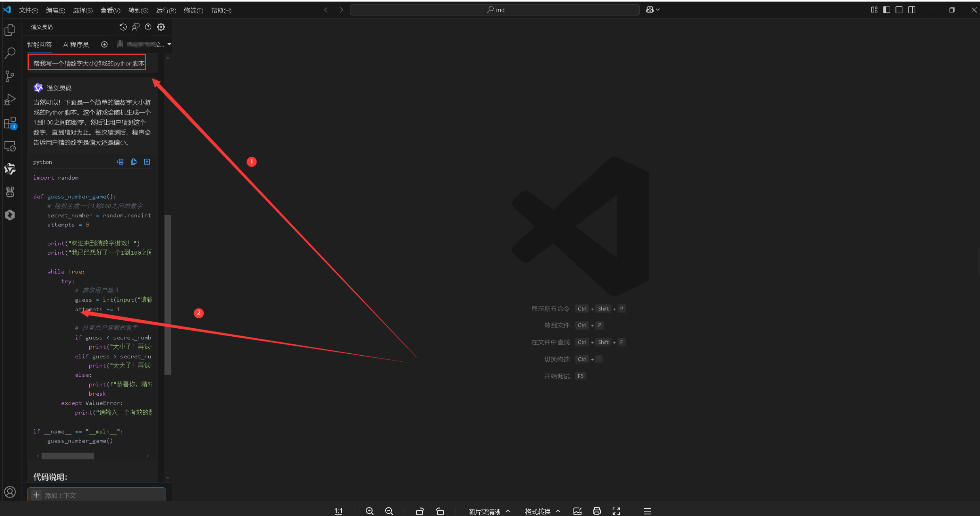980x516 pixels.
Task: Click the feedback icon in 通义灵码 header
Action: (x=136, y=27)
